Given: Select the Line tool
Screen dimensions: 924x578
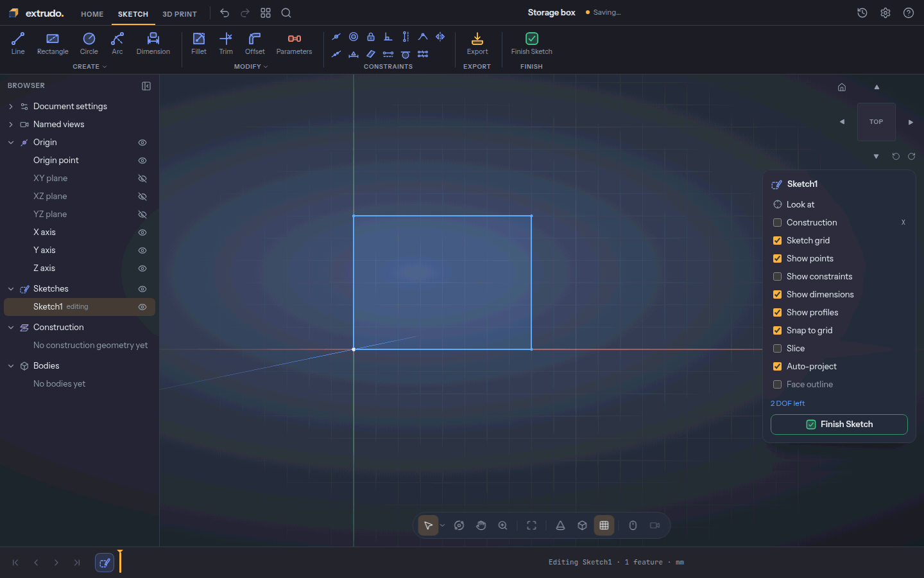Looking at the screenshot, I should point(18,44).
